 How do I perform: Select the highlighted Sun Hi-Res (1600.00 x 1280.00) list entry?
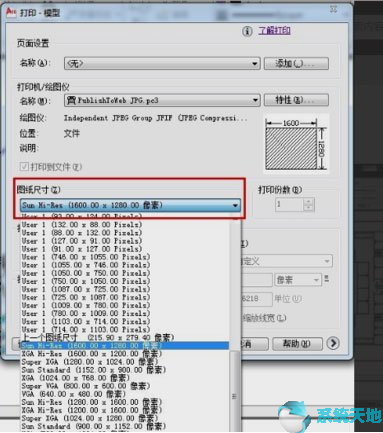[x=125, y=345]
